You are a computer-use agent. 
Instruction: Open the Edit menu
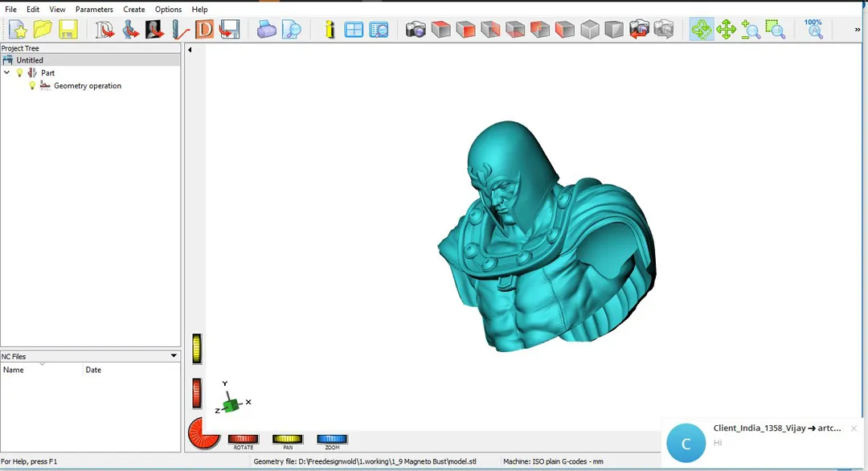click(33, 10)
